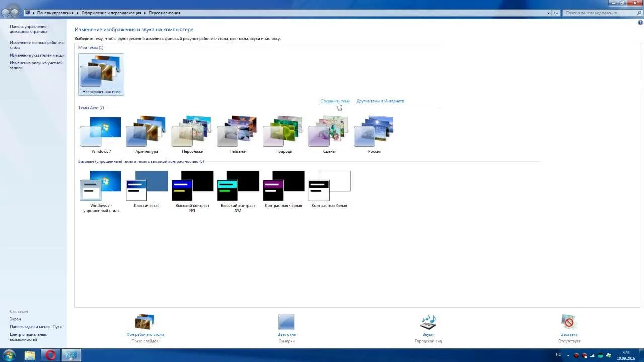Viewport: 644px width, 362px height.
Task: Choose the Контрастная белая theme
Action: [x=329, y=189]
